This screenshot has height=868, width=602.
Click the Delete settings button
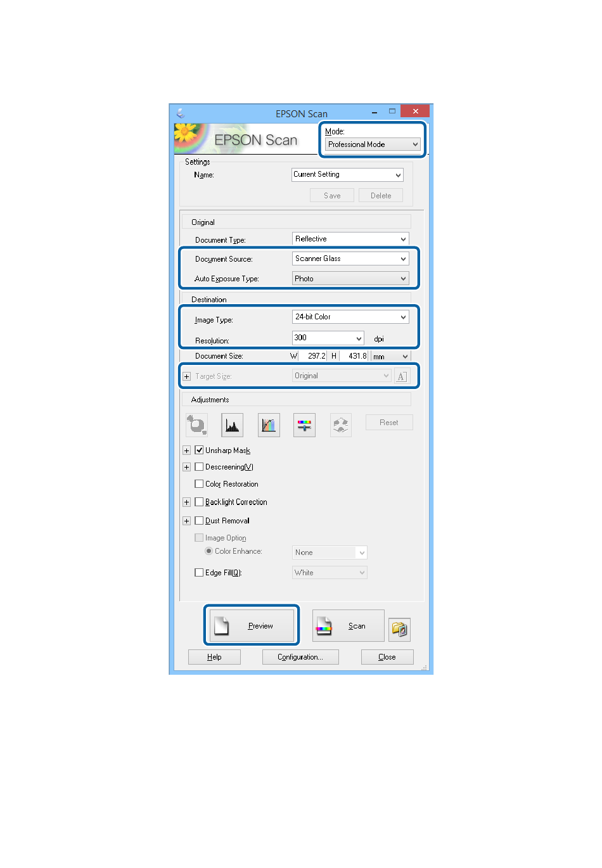tap(381, 196)
